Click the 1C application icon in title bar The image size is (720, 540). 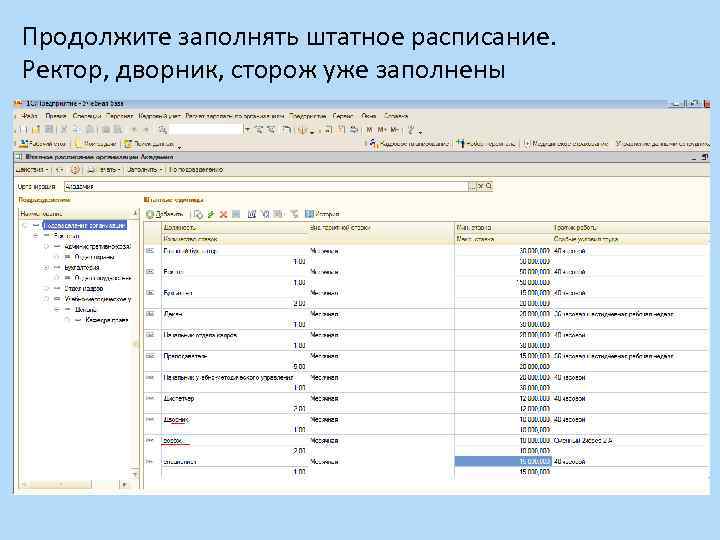pyautogui.click(x=19, y=104)
